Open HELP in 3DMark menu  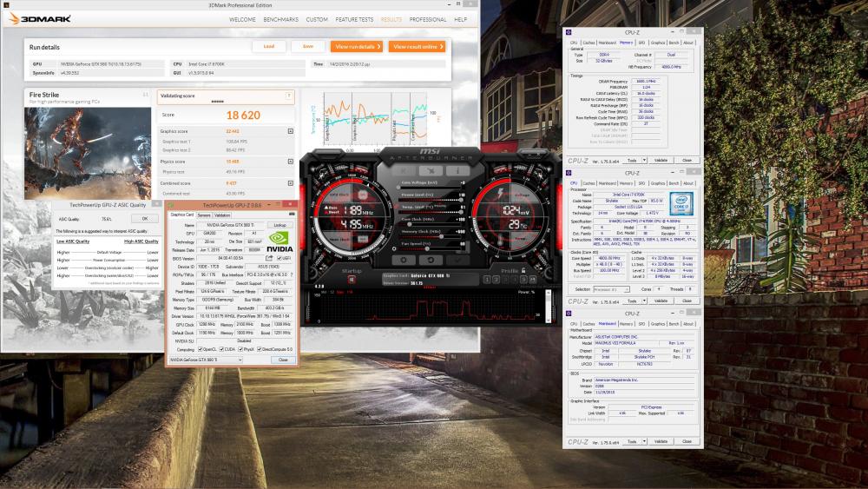(x=460, y=19)
